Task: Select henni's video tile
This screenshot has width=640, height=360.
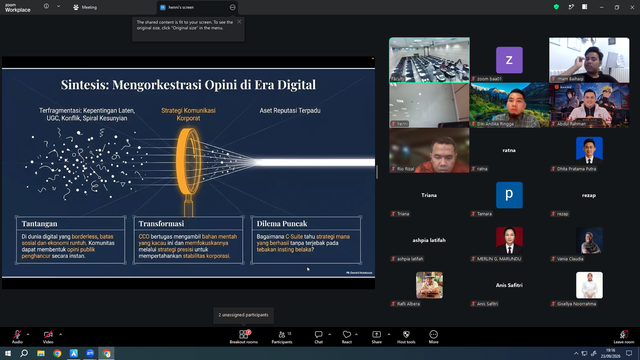Action: tap(429, 105)
